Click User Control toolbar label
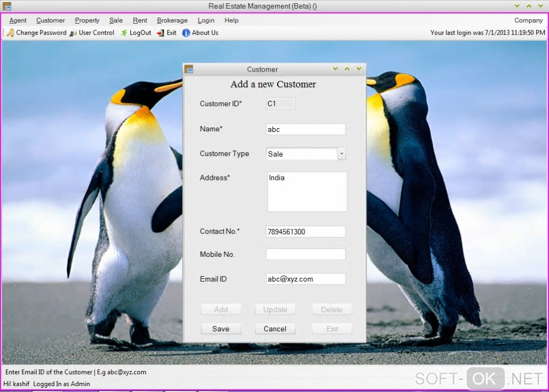Viewport: 549px width, 392px height. click(x=96, y=33)
